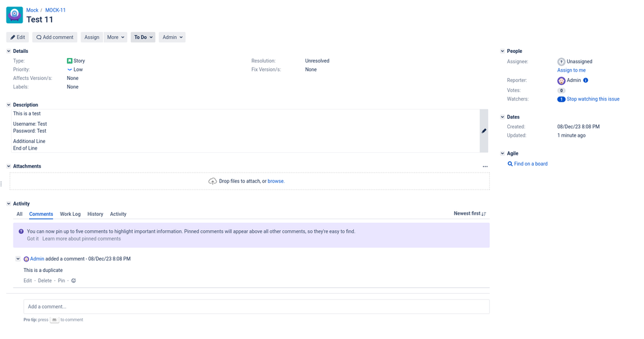Click the upload cloud icon in attachments
The width and height of the screenshot is (644, 339).
point(212,181)
